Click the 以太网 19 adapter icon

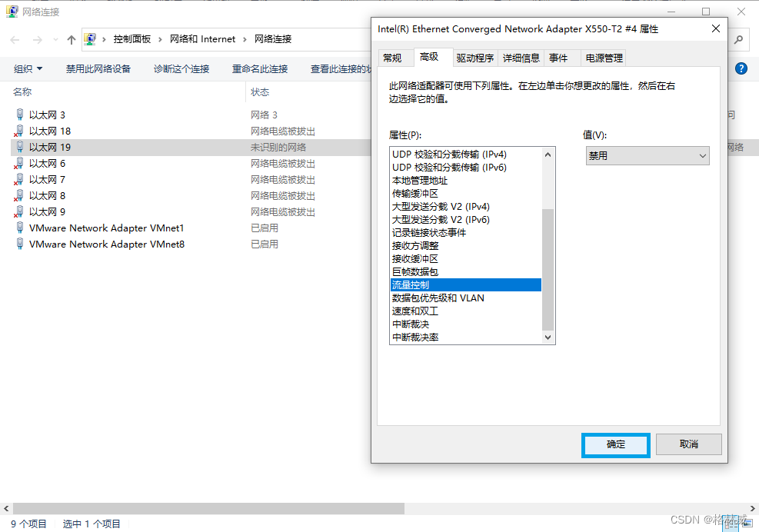[x=19, y=147]
